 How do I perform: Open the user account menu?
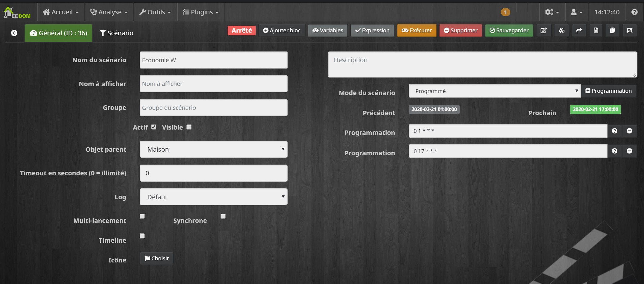tap(576, 12)
